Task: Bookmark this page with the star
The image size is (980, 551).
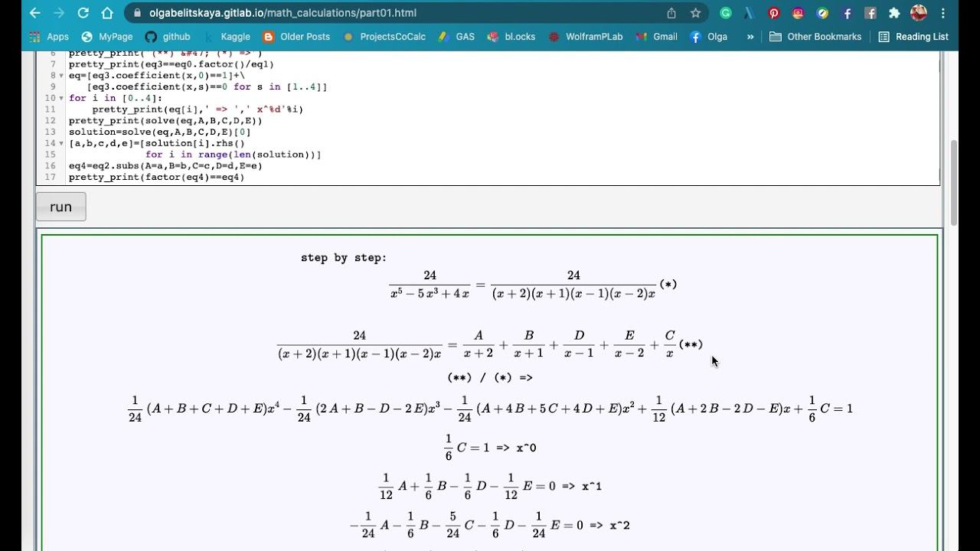Action: [x=695, y=13]
